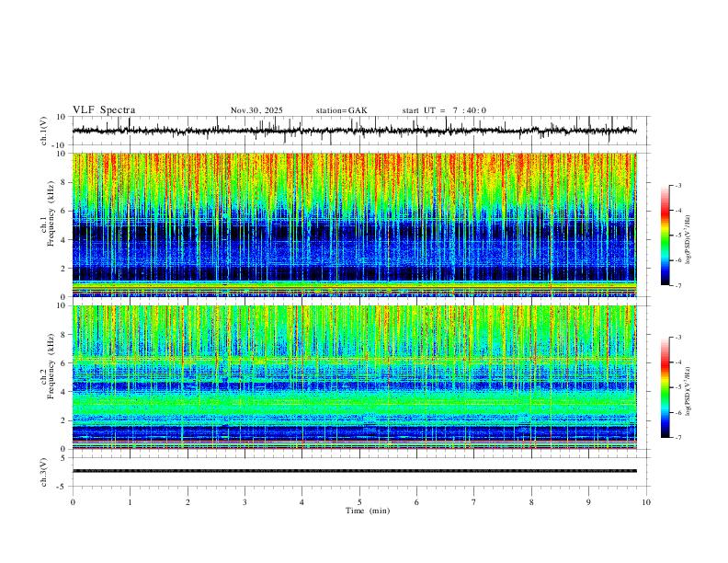Click the "0" tick on the time axis

click(x=73, y=502)
